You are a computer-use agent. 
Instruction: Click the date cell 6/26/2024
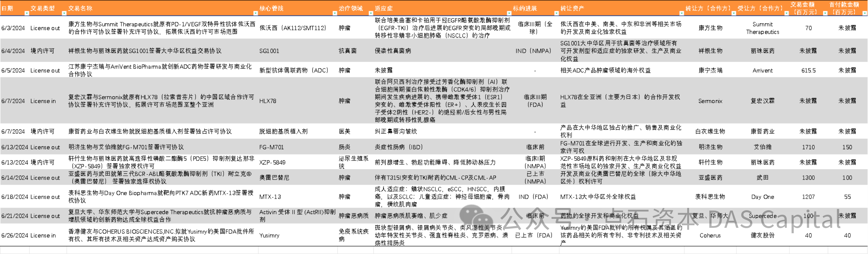[15, 235]
